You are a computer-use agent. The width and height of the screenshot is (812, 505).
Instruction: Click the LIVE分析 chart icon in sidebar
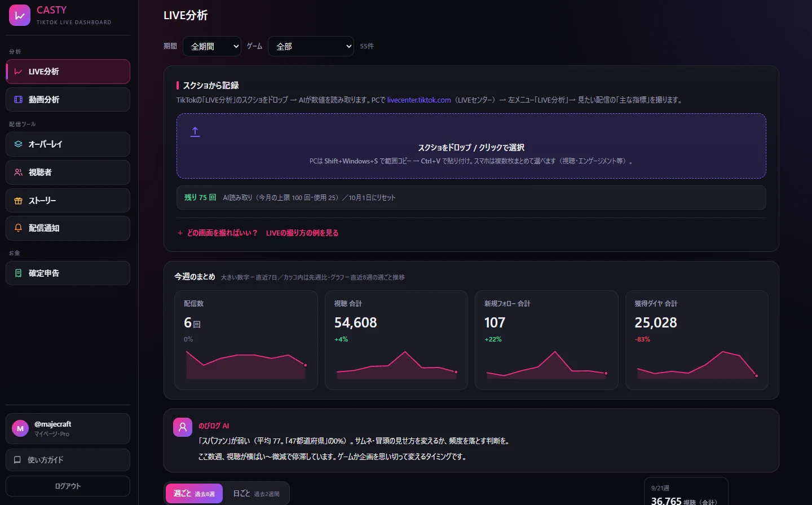tap(18, 72)
